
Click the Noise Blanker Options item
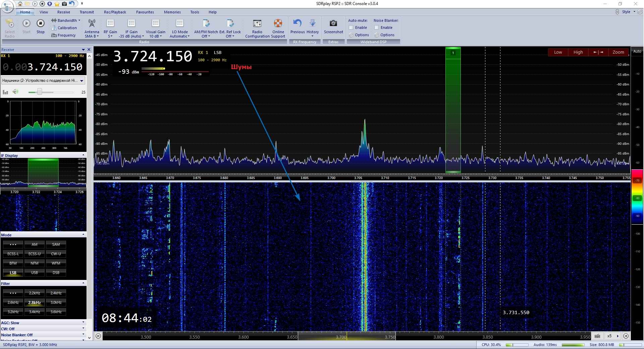[x=384, y=35]
